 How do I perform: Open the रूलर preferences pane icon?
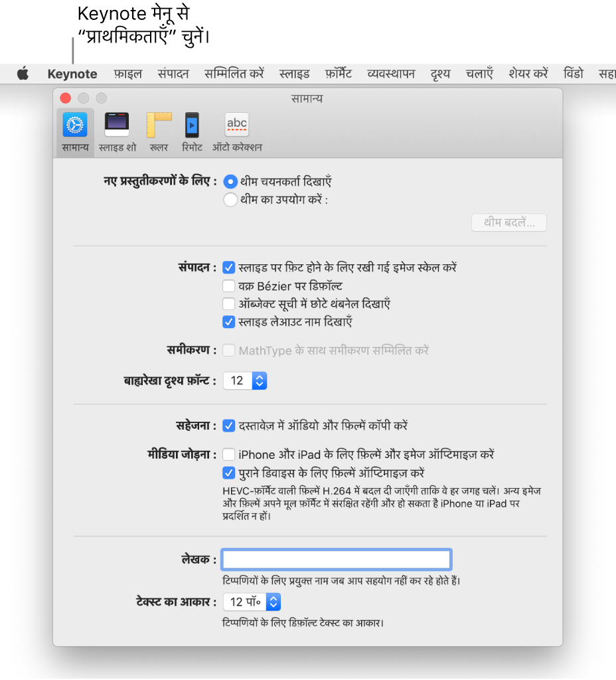coord(159,132)
